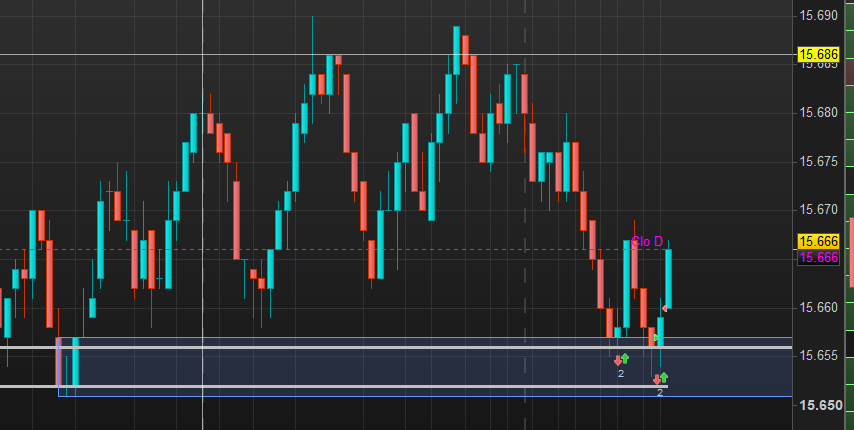Select the short gray line at 15.652
Viewport: 854px width, 430px height.
pyautogui.click(x=334, y=386)
